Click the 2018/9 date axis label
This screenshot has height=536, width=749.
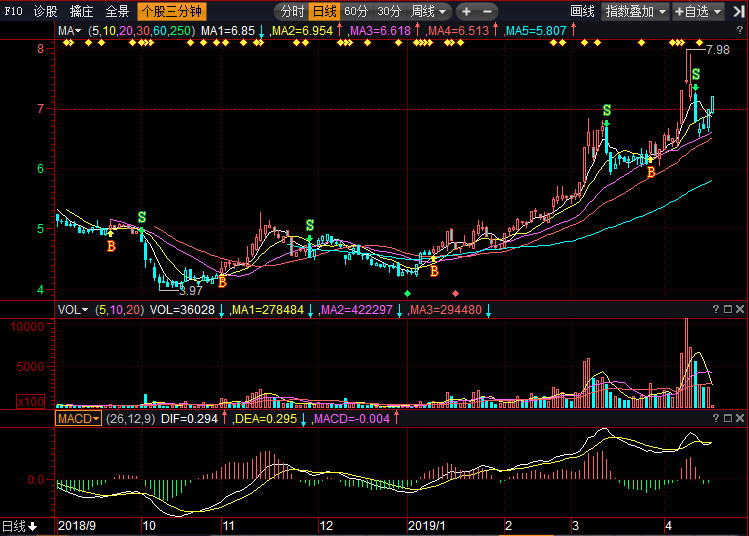coord(76,526)
